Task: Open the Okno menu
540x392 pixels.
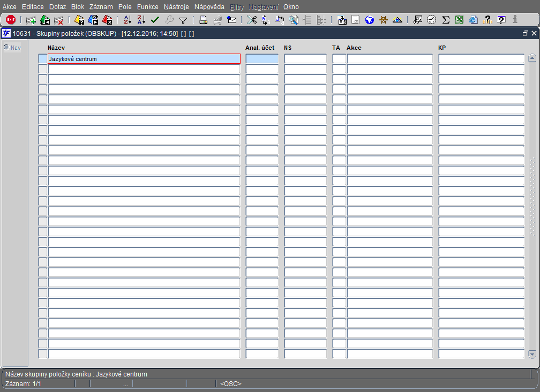Action: point(291,7)
